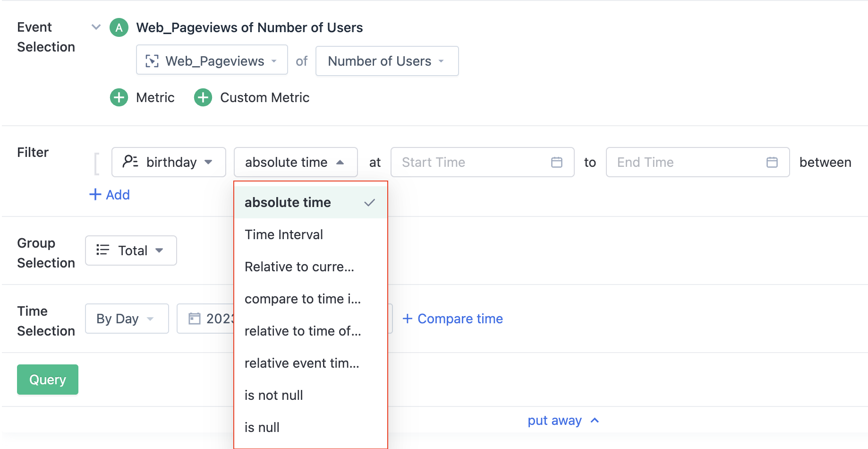Open the Total group selection dropdown

(x=131, y=251)
